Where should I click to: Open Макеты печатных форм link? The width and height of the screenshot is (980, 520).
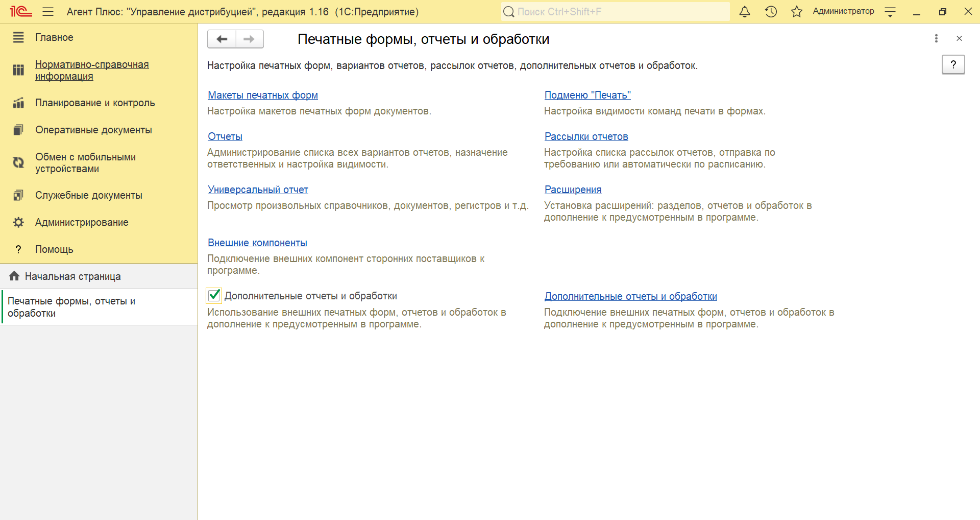coord(263,95)
